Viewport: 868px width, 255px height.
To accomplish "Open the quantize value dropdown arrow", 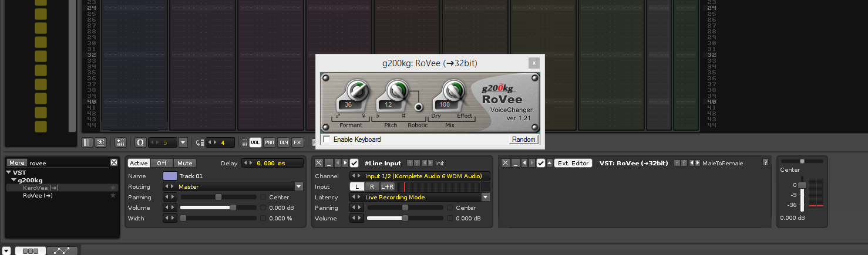I will [x=183, y=142].
